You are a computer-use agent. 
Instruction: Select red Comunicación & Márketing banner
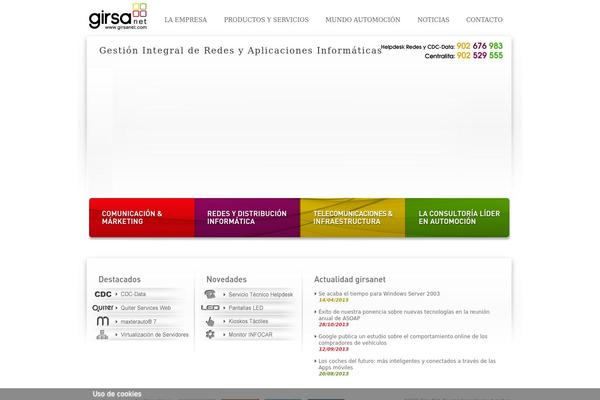142,217
